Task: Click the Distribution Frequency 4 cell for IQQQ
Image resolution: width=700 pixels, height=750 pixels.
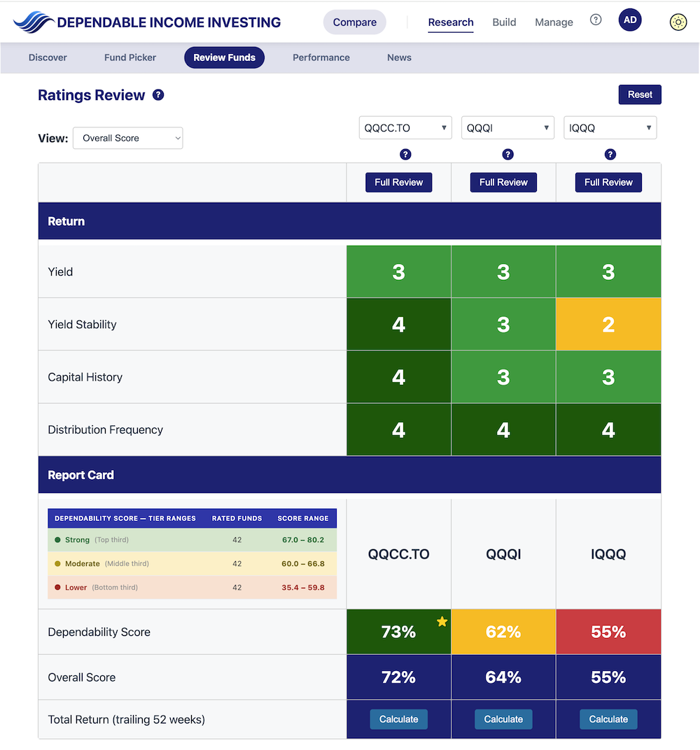Action: 608,430
